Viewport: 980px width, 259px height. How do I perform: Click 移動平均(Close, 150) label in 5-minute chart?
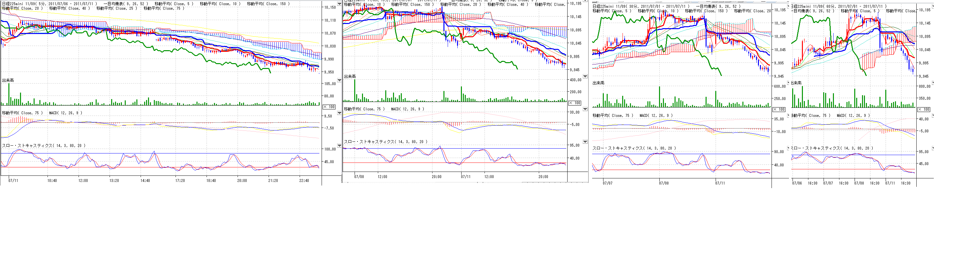tap(268, 4)
